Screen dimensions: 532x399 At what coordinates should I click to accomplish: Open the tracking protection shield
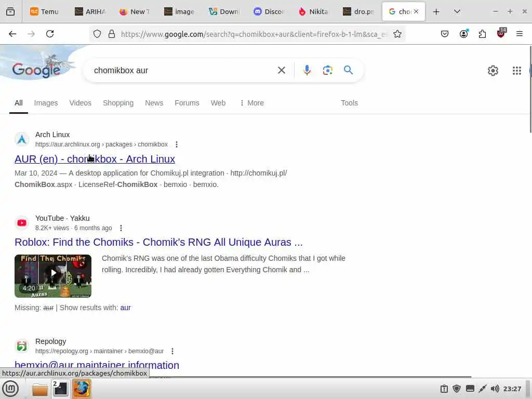97,34
